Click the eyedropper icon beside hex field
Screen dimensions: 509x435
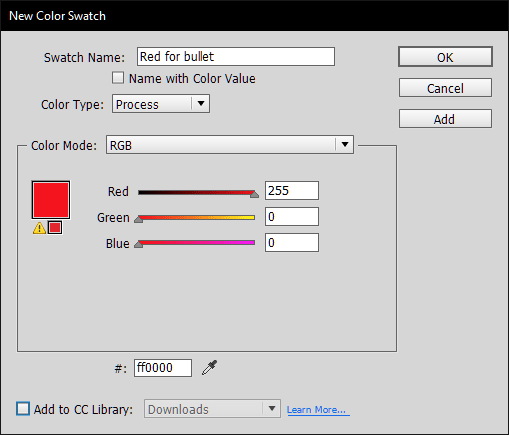point(210,368)
